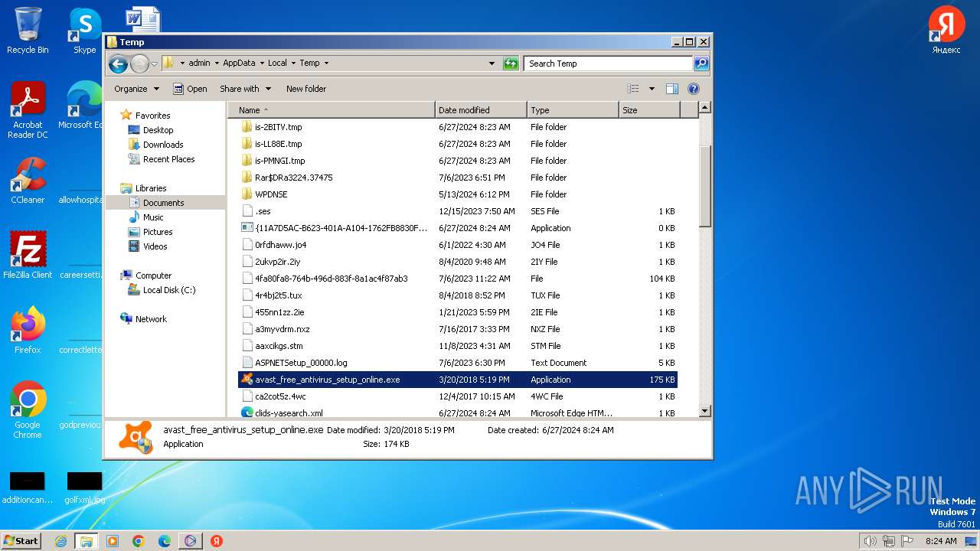Click the taskbar clock showing 8:24 AM
980x551 pixels.
(941, 541)
